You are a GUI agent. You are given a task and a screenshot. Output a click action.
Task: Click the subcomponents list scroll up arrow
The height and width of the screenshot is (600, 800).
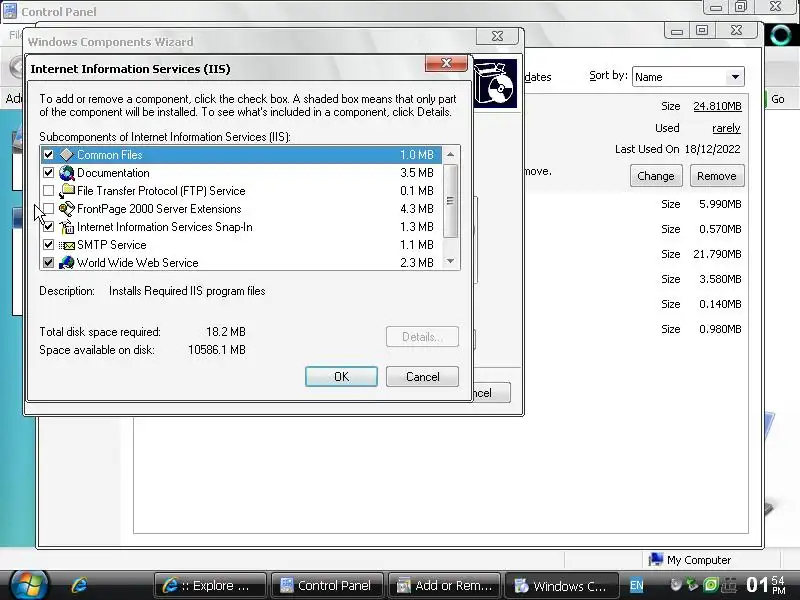(450, 154)
